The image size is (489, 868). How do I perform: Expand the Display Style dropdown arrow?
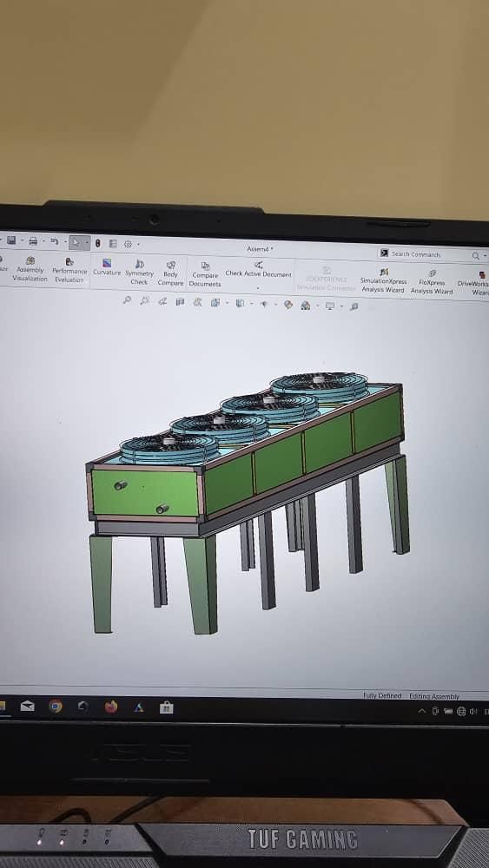[252, 303]
